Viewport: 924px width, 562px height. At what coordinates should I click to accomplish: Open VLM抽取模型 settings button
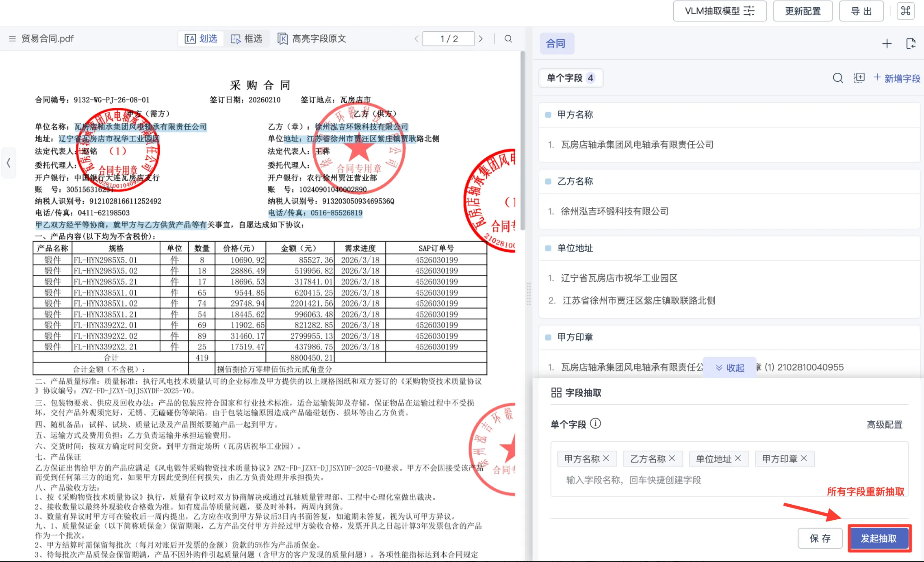click(720, 11)
